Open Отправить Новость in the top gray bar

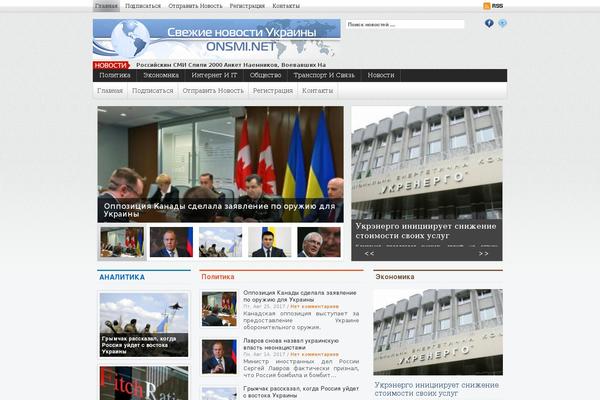tap(195, 6)
